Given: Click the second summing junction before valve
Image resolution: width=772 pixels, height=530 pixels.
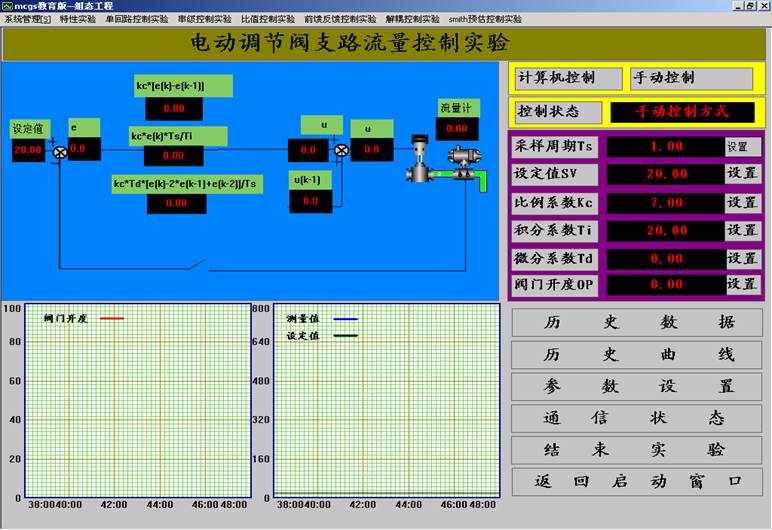Looking at the screenshot, I should pos(342,151).
